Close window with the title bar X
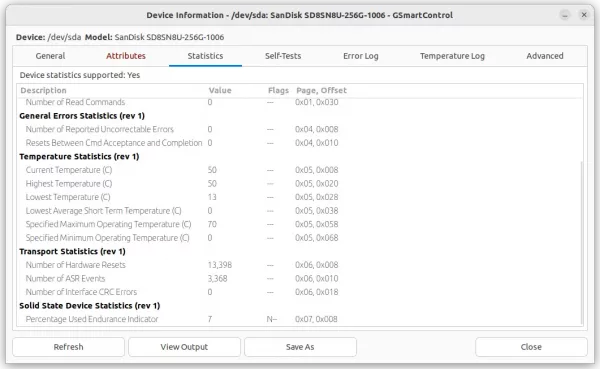The image size is (600, 369). 584,15
